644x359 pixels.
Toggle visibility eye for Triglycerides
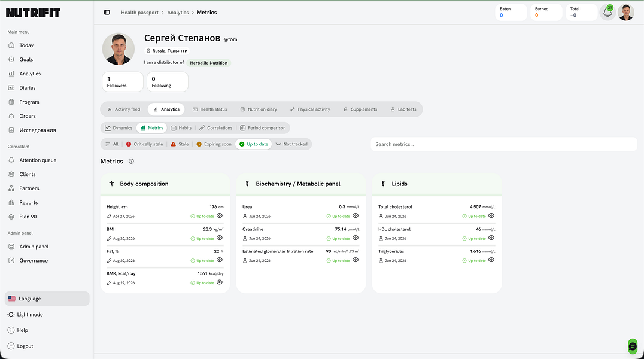[491, 260]
